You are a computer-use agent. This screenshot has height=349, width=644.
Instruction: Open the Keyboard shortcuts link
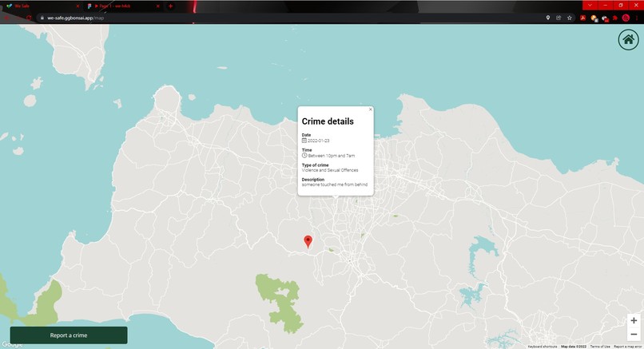coord(543,347)
